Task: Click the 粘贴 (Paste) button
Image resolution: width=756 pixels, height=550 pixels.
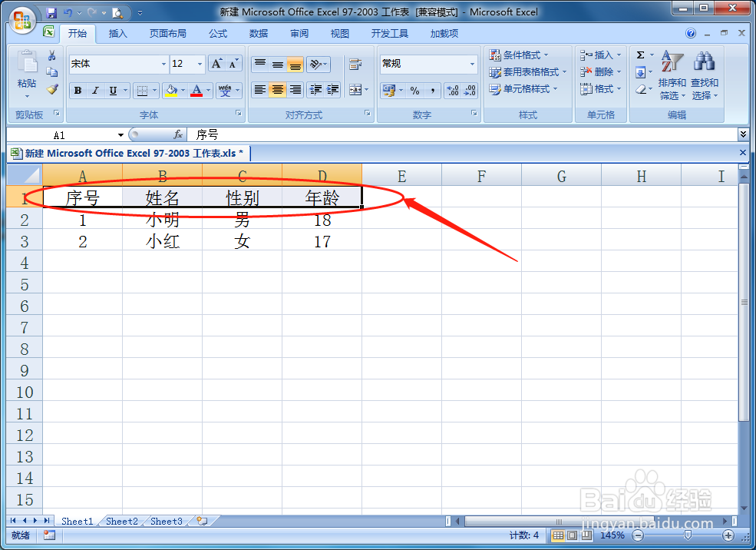Action: point(25,73)
